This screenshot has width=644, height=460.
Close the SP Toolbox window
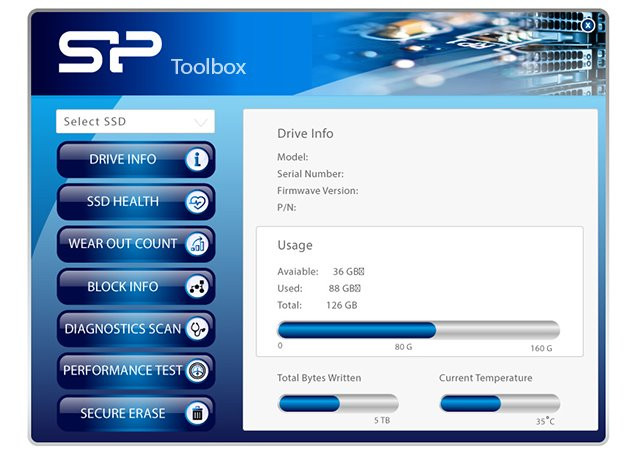pos(588,25)
